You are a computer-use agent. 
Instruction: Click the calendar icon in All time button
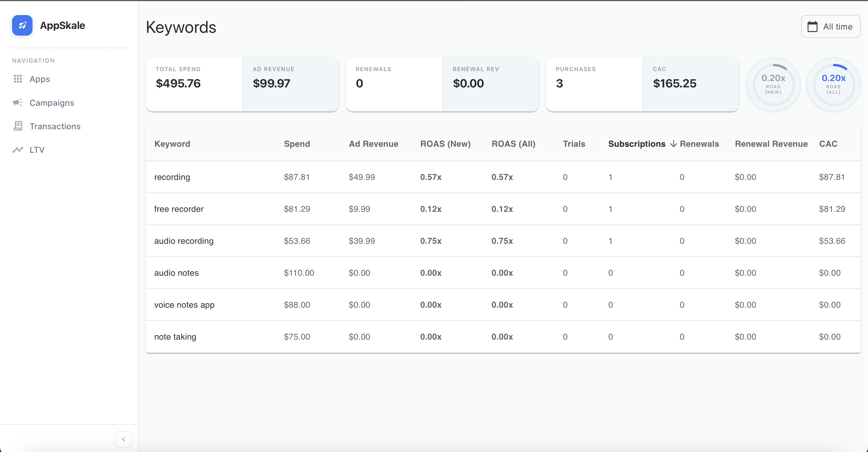[813, 26]
